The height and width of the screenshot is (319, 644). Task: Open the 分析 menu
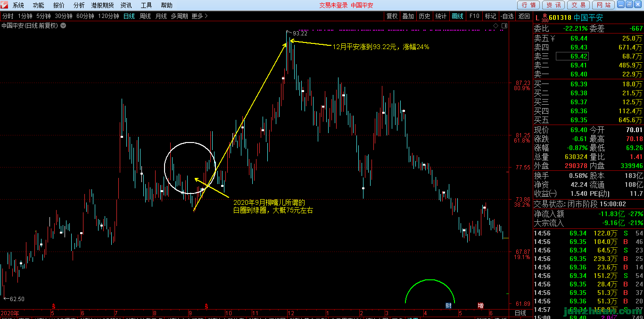click(79, 5)
